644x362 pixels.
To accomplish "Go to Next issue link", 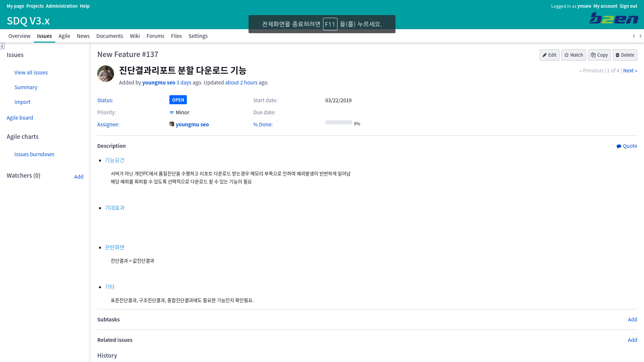I will (x=630, y=70).
